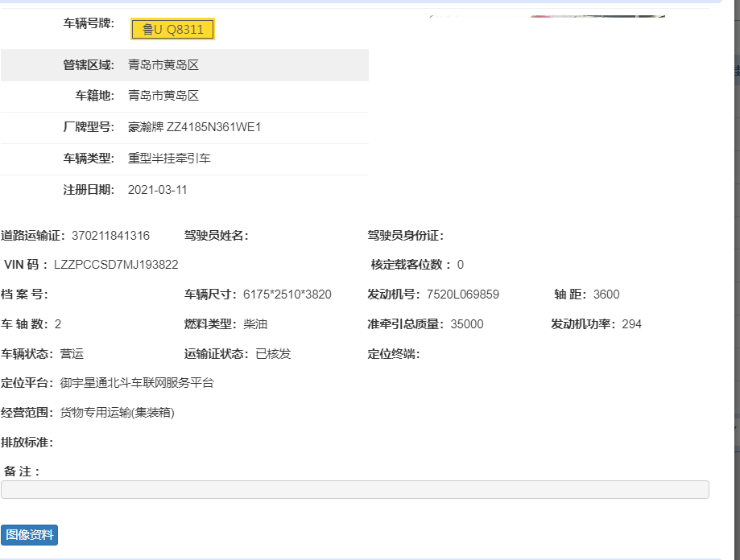This screenshot has height=560, width=740.
Task: Select the wheelbase value 3600
Action: pyautogui.click(x=606, y=294)
